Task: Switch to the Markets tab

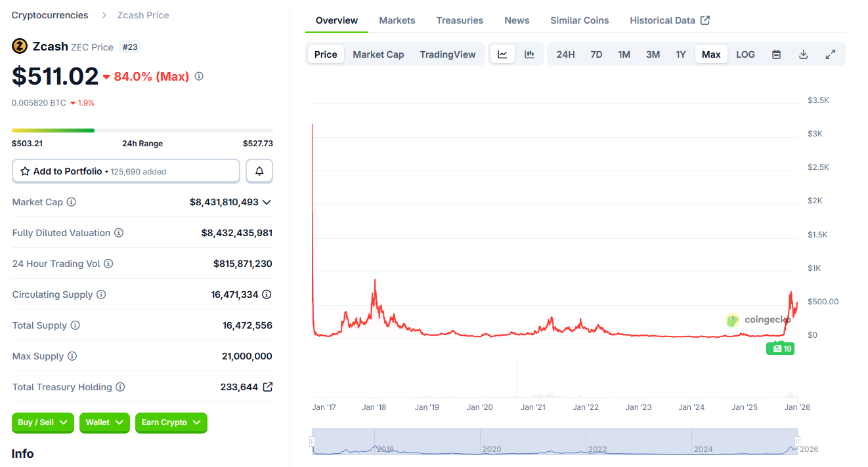Action: click(x=397, y=20)
